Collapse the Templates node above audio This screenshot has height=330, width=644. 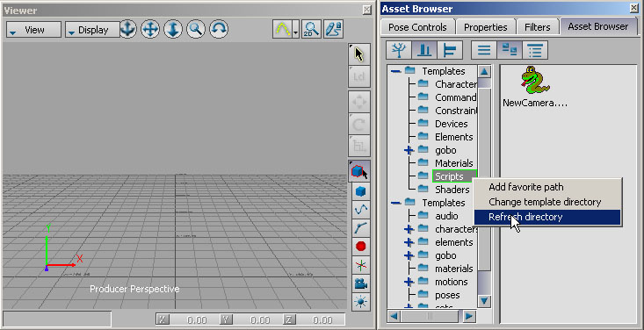[x=396, y=203]
